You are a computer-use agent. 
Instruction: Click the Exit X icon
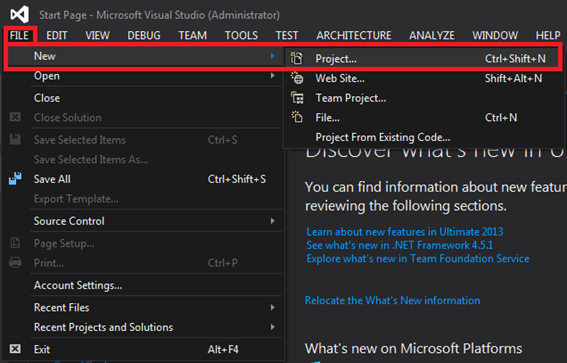pos(15,349)
